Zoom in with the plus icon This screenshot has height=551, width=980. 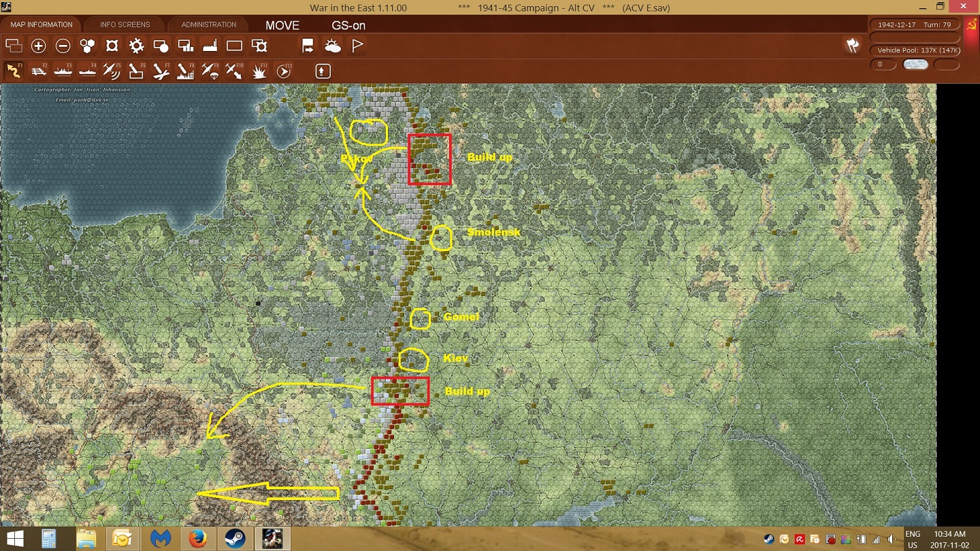pyautogui.click(x=39, y=46)
